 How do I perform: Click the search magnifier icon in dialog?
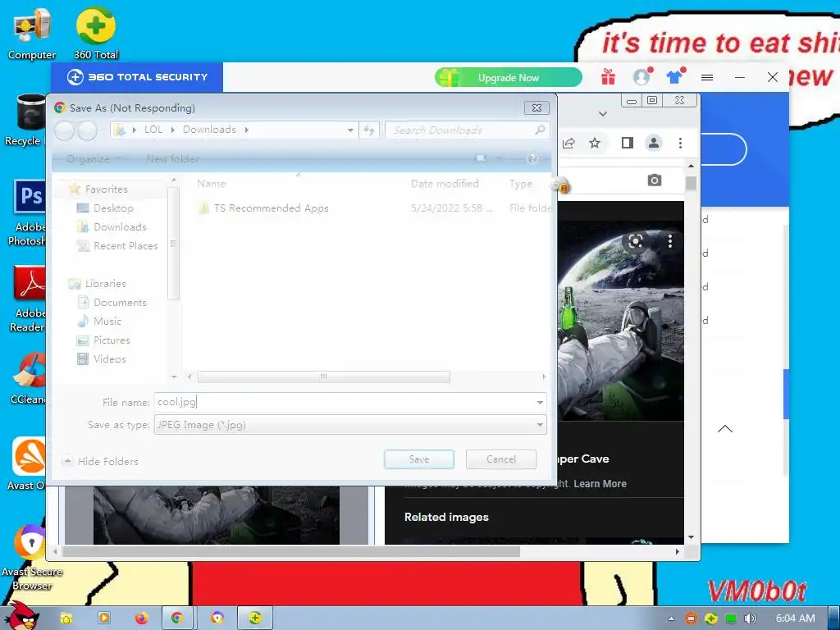(x=540, y=130)
